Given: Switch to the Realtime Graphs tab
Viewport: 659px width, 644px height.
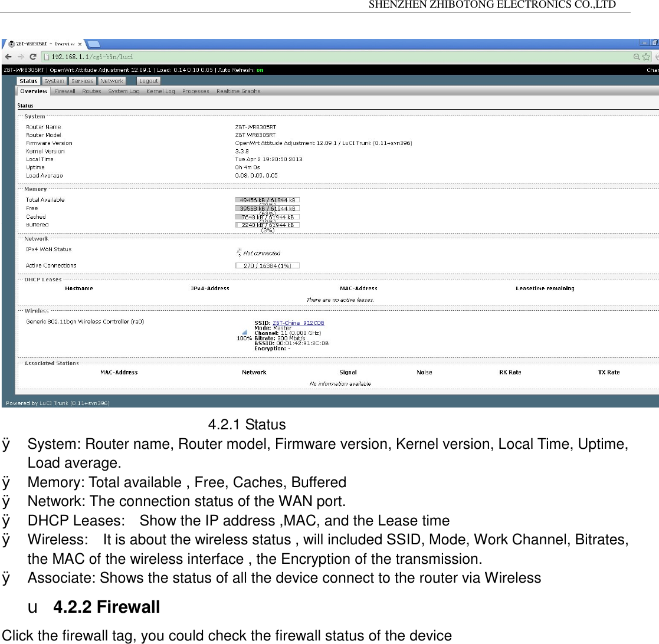Looking at the screenshot, I should tap(238, 91).
